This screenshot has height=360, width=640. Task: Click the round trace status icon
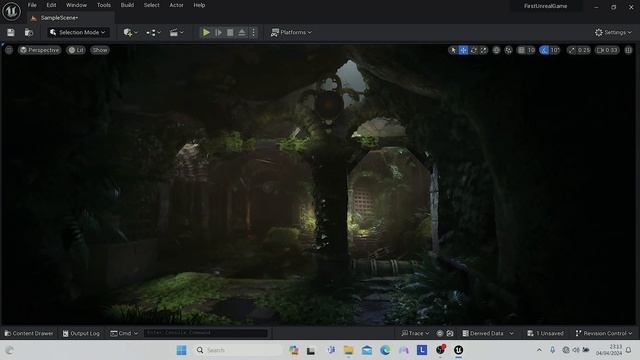[440, 333]
